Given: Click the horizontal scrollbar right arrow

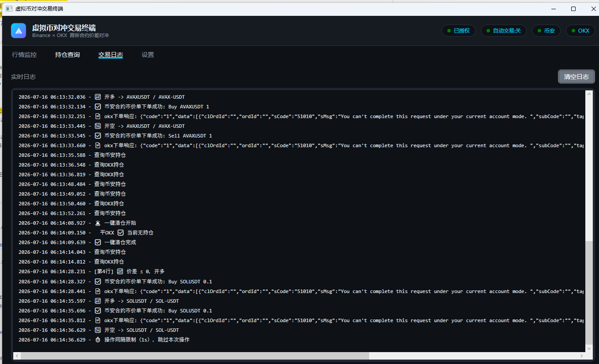Looking at the screenshot, I should pos(582,356).
